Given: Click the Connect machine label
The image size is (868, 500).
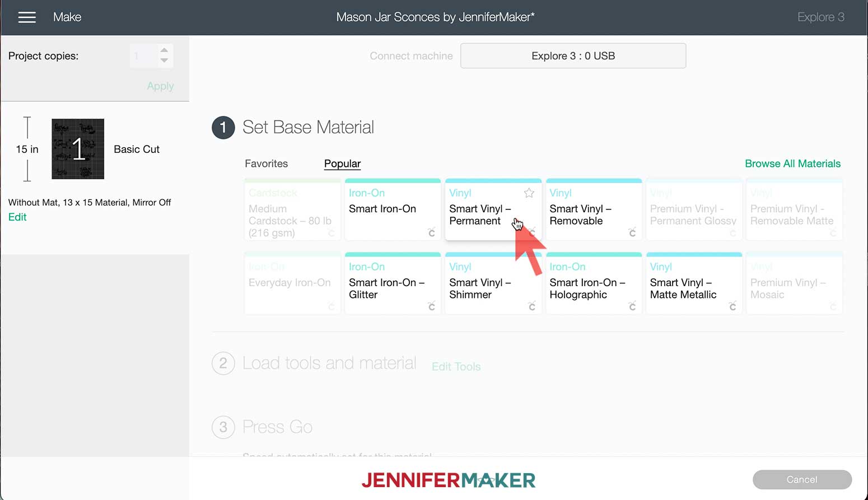Looking at the screenshot, I should click(411, 56).
